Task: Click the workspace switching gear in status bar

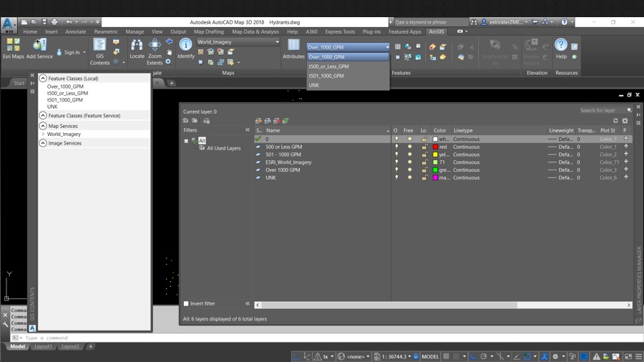Action: coord(555,356)
